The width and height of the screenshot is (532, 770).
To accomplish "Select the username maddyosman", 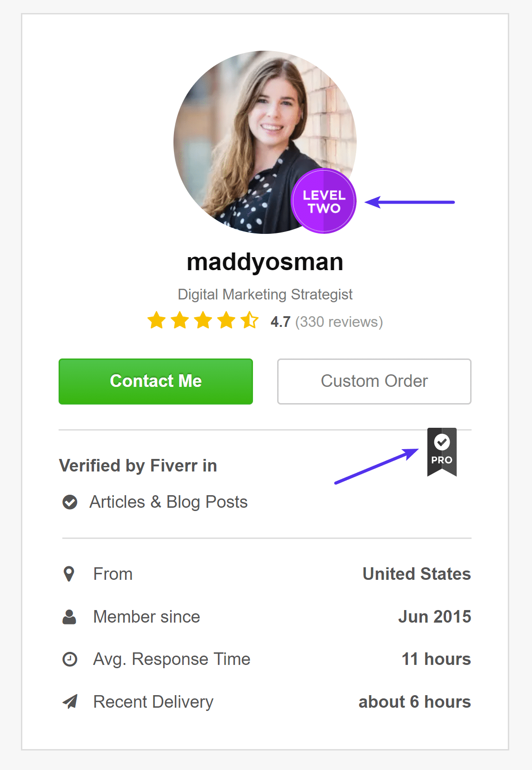I will tap(265, 262).
